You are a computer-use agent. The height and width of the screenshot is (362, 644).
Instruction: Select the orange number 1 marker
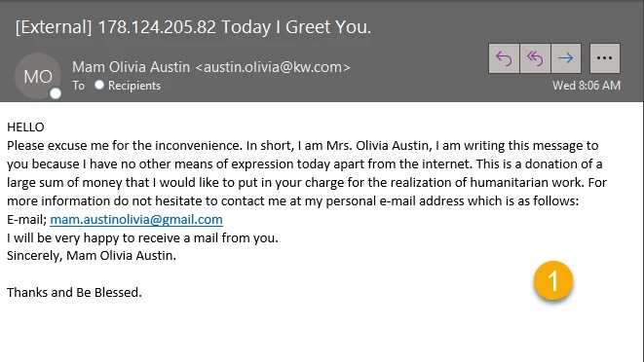pos(553,281)
